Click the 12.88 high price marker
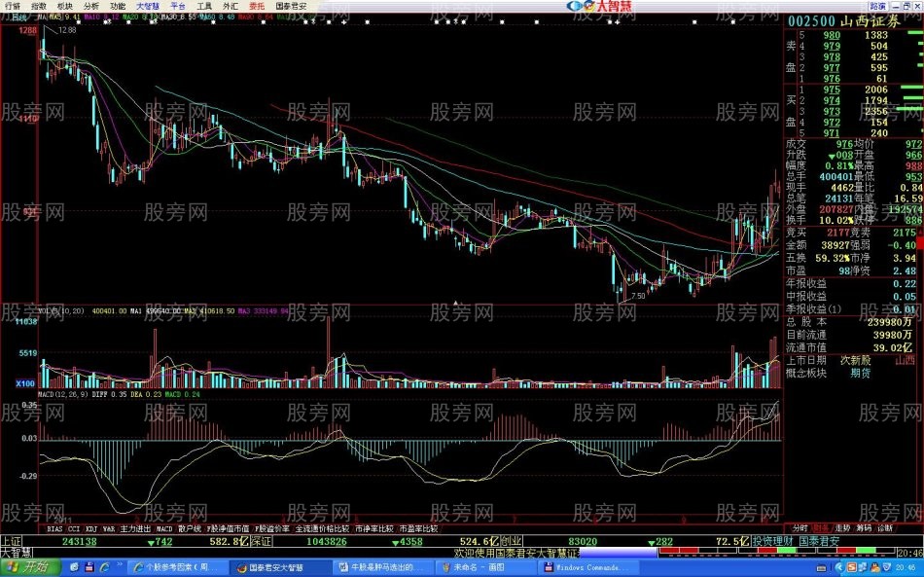 coord(67,29)
